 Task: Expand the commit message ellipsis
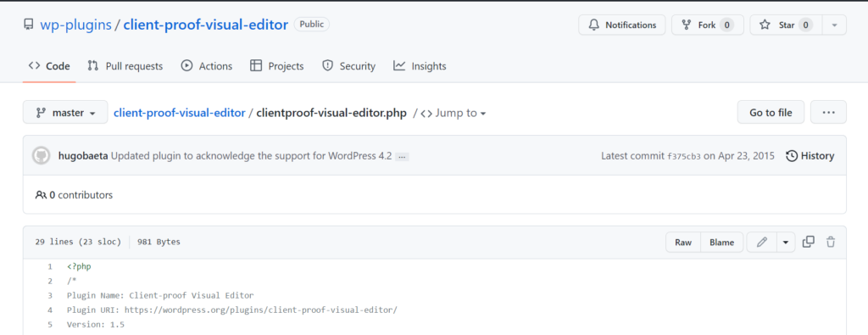click(403, 157)
